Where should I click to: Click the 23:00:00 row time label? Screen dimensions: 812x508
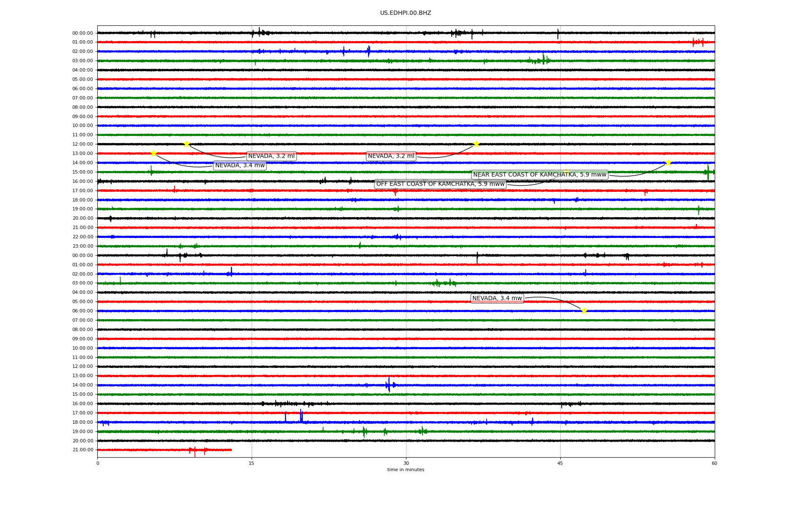coord(82,246)
